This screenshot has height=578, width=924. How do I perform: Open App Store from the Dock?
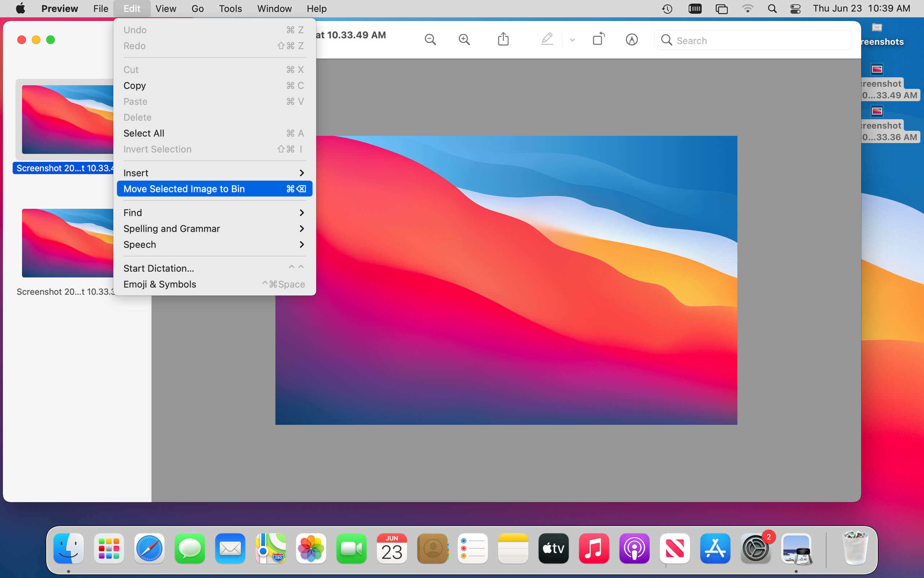tap(715, 549)
